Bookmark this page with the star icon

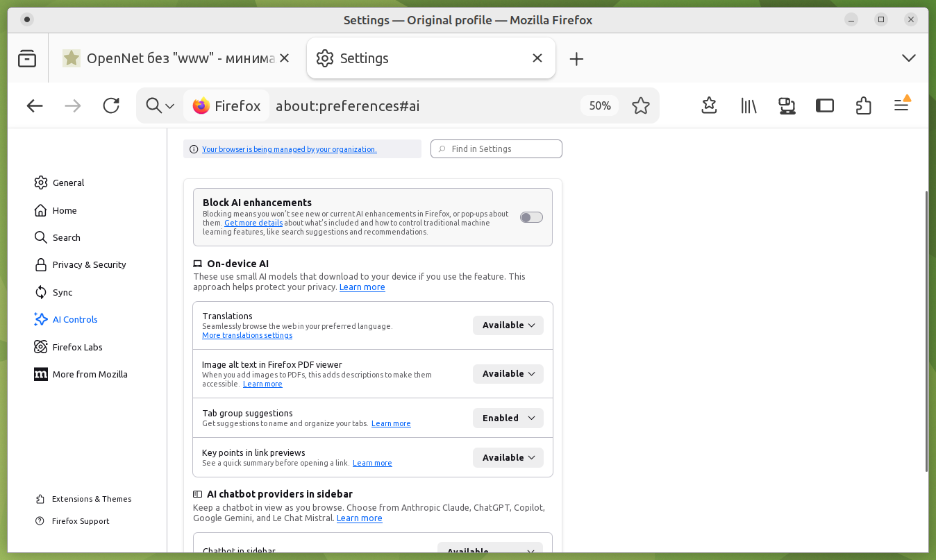pyautogui.click(x=640, y=105)
